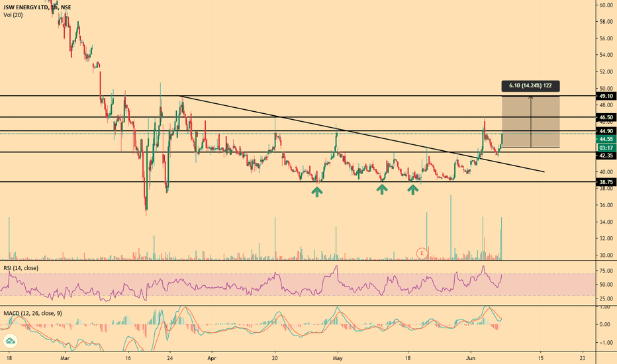Click the 15 date label on time axis
Viewport: 617px width, 364px height.
(541, 358)
